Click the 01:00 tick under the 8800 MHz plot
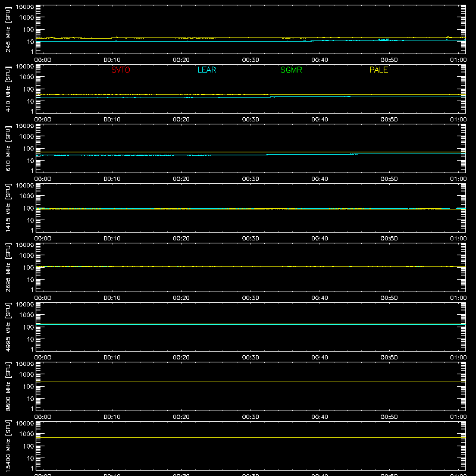476x476 pixels. tap(458, 417)
